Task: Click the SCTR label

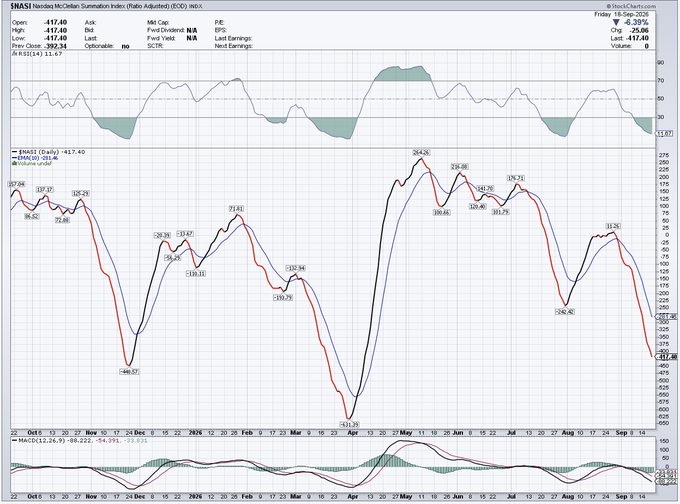Action: pos(155,46)
